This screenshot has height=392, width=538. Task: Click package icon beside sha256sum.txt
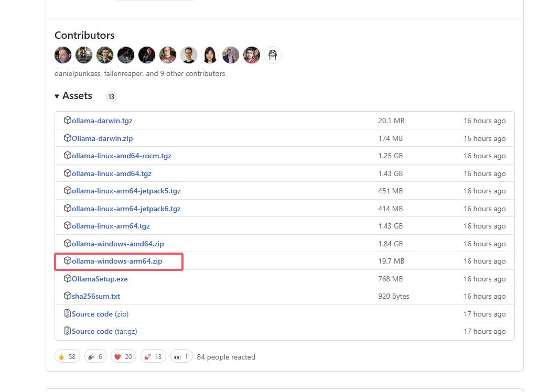[67, 296]
